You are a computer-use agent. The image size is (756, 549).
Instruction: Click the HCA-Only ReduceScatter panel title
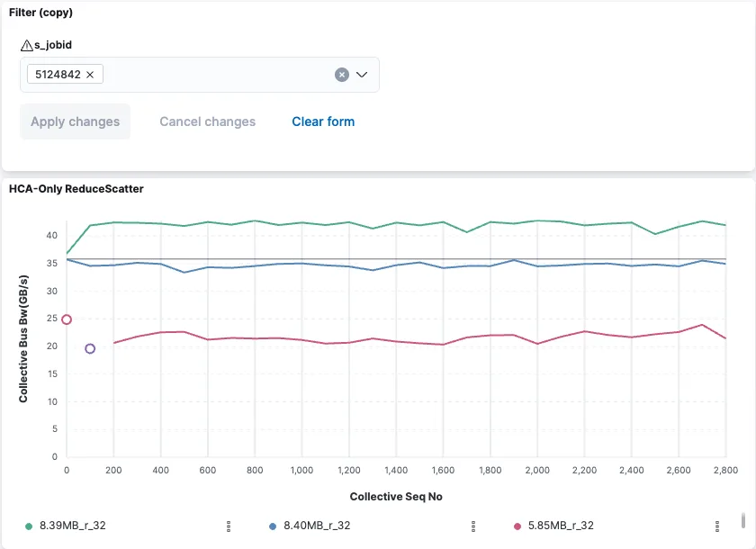click(75, 189)
